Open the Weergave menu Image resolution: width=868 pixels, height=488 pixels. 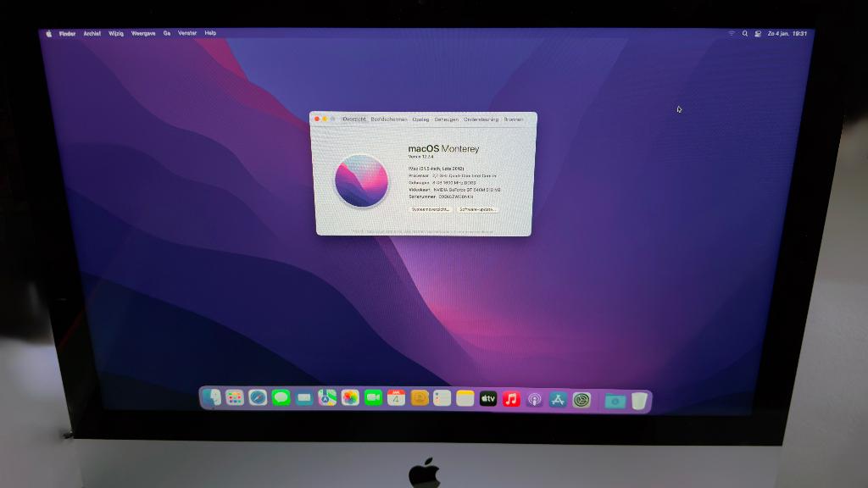(x=143, y=34)
